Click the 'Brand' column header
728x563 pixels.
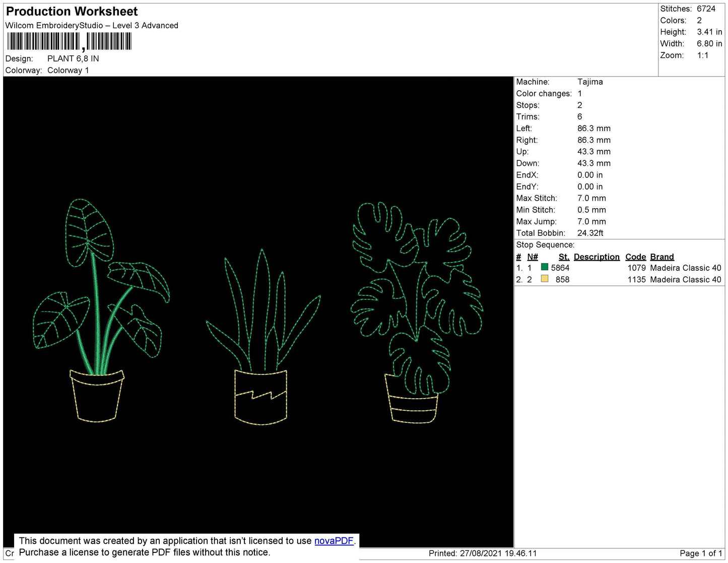point(662,257)
